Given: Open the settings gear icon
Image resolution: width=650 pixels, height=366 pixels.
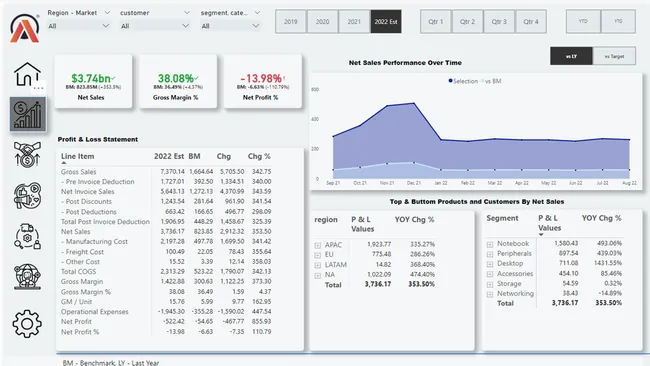Looking at the screenshot, I should pyautogui.click(x=27, y=323).
